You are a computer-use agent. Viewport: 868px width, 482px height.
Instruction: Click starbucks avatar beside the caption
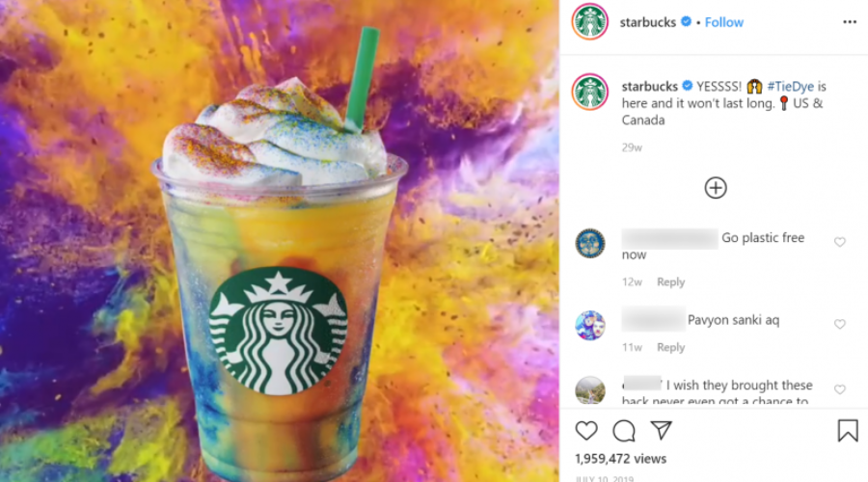[590, 92]
